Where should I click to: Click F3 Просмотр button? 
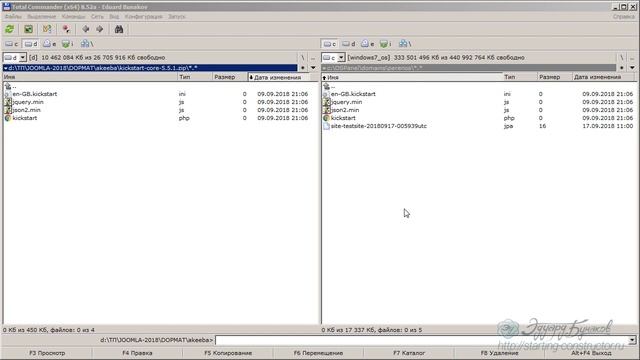(47, 353)
